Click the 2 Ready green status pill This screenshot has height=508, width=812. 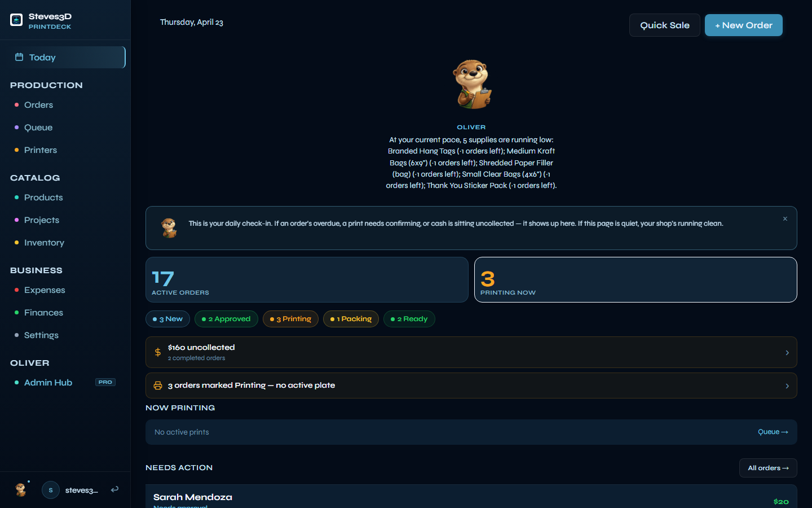409,319
